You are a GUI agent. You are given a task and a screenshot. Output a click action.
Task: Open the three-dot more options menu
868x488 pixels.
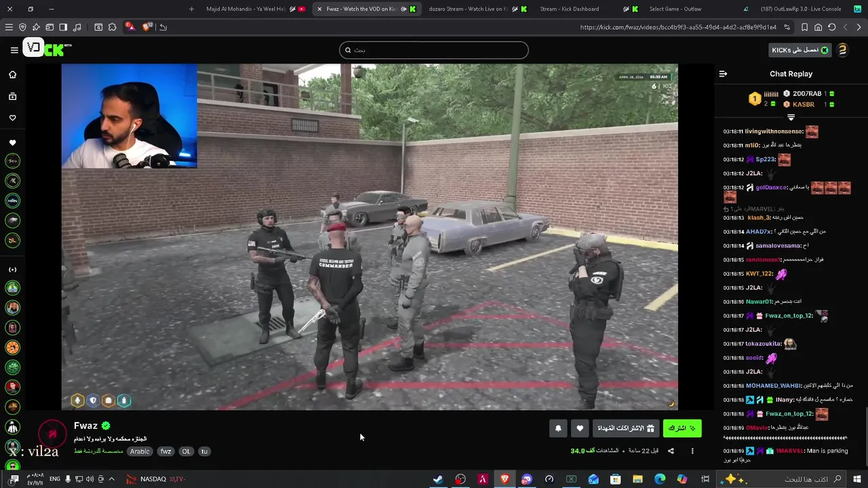point(692,451)
